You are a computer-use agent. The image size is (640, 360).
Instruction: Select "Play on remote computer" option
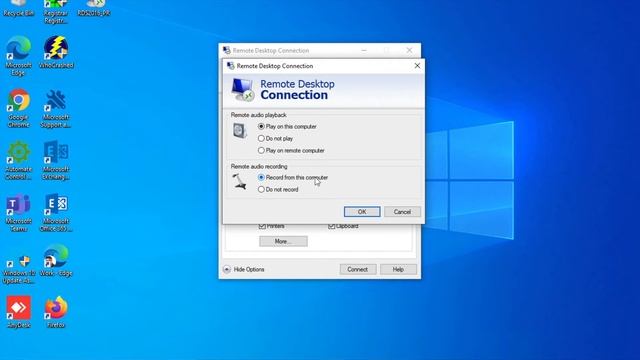point(291,150)
